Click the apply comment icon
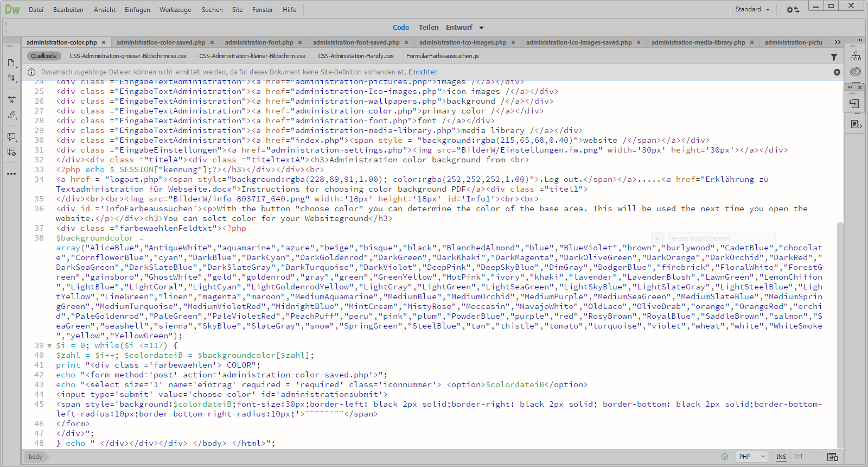 click(x=11, y=137)
